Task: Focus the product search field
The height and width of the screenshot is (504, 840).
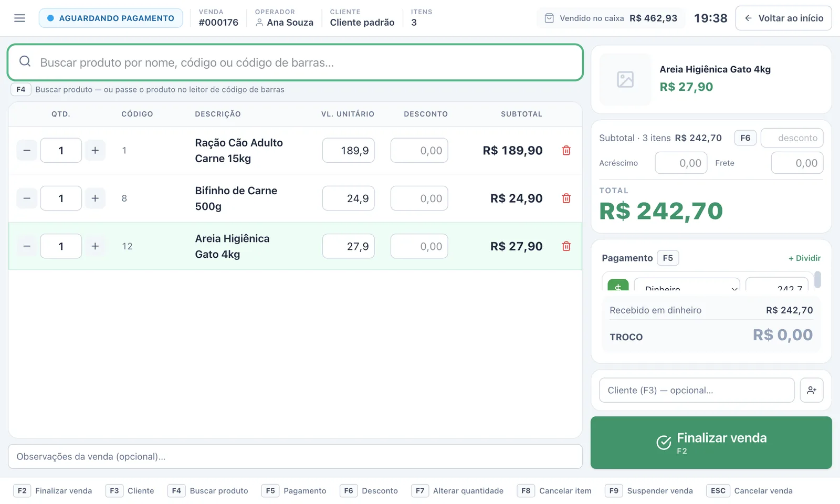Action: point(295,62)
